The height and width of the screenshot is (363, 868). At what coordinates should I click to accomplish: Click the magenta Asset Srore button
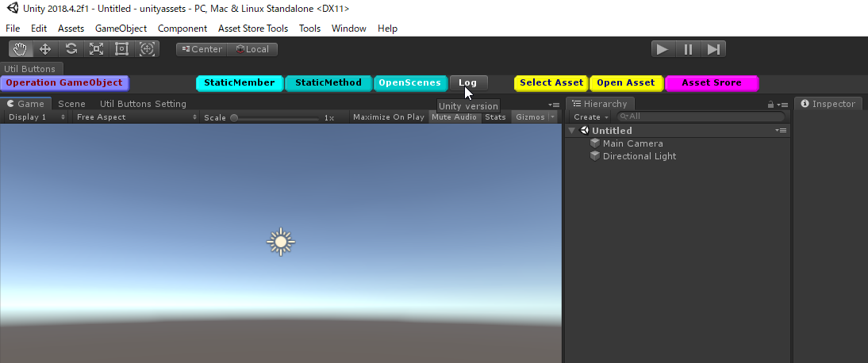point(712,83)
